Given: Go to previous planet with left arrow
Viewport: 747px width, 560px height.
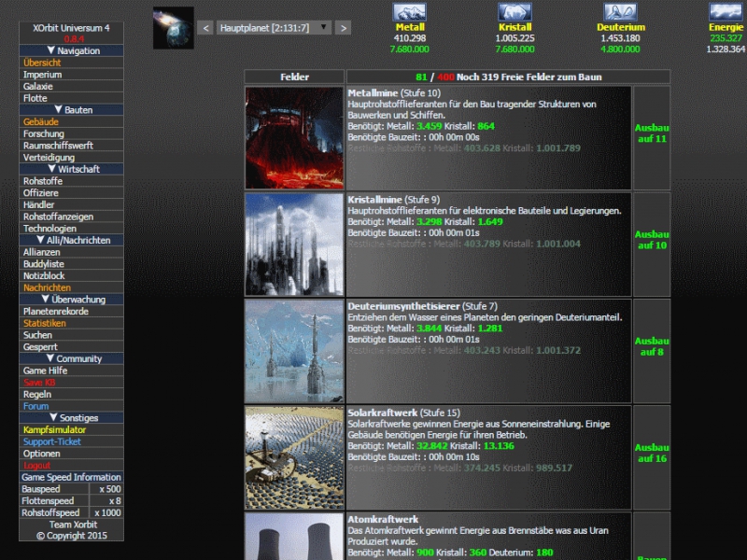Looking at the screenshot, I should [205, 28].
